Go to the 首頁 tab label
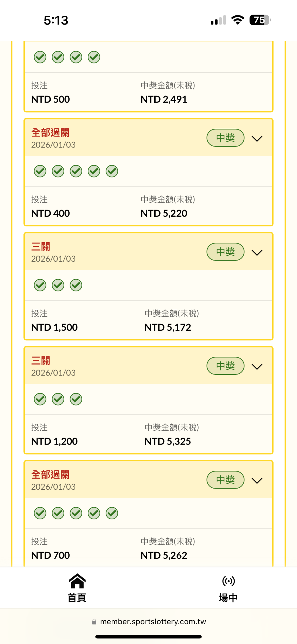 77,598
